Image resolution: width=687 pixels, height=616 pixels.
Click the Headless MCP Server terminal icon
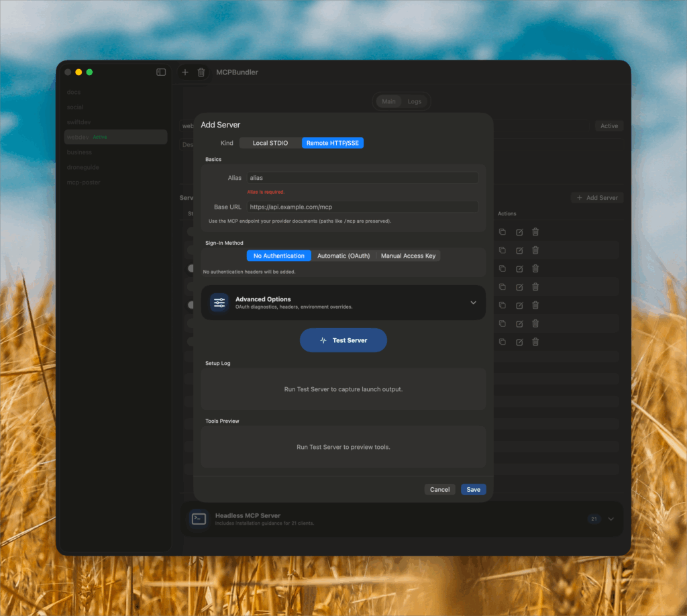tap(199, 519)
